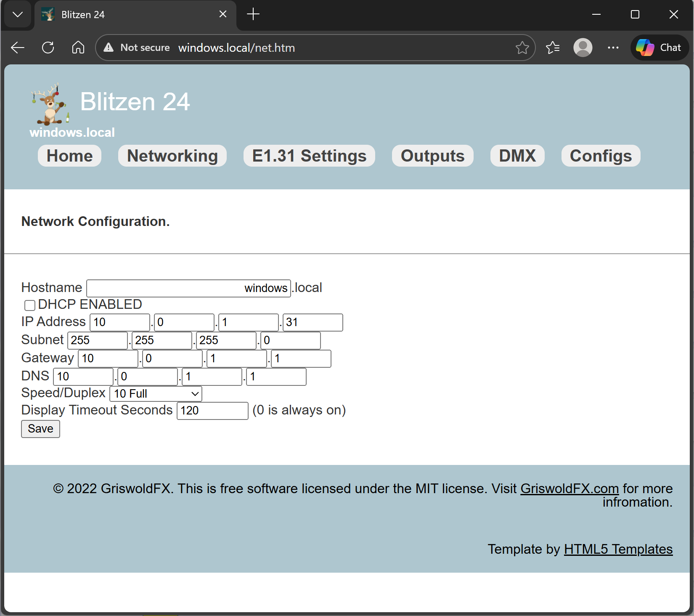
Task: Open the browser profile icon
Action: pyautogui.click(x=583, y=48)
